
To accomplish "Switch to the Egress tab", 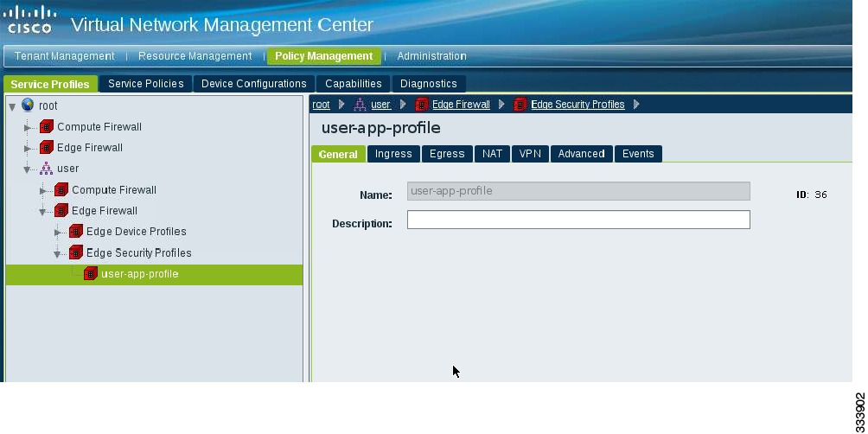I will pyautogui.click(x=447, y=154).
